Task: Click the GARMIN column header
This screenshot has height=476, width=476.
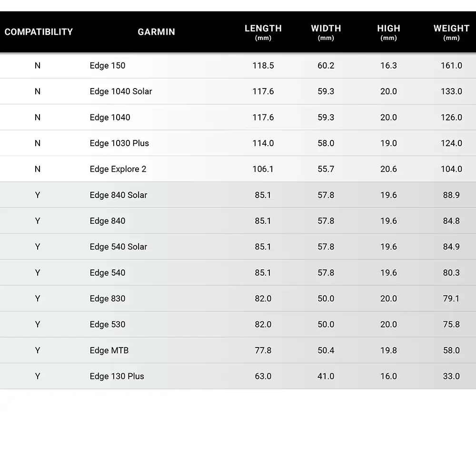Action: point(156,32)
